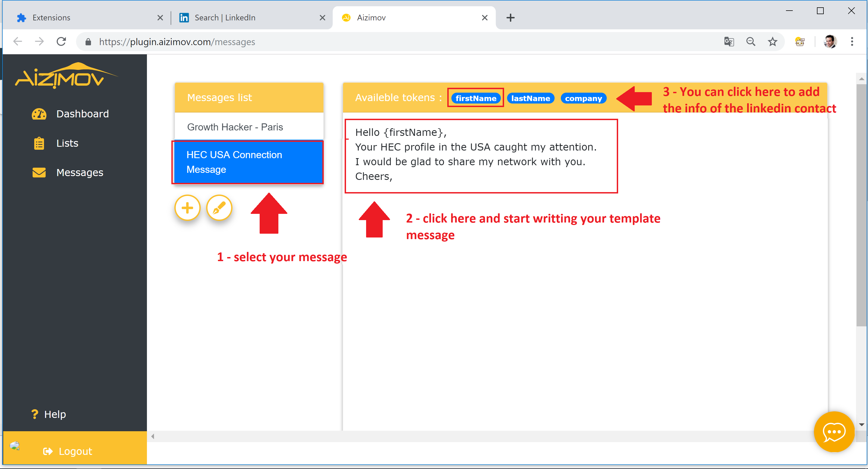The image size is (868, 469).
Task: Click inside the message template text area
Action: coord(481,155)
